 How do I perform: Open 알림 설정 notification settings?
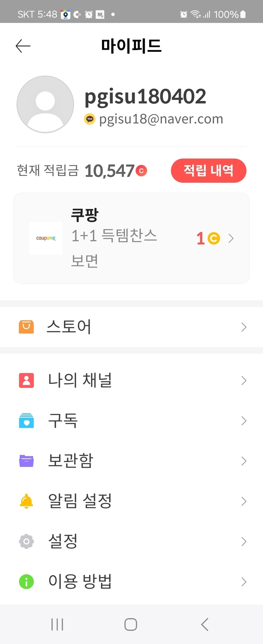coord(80,501)
